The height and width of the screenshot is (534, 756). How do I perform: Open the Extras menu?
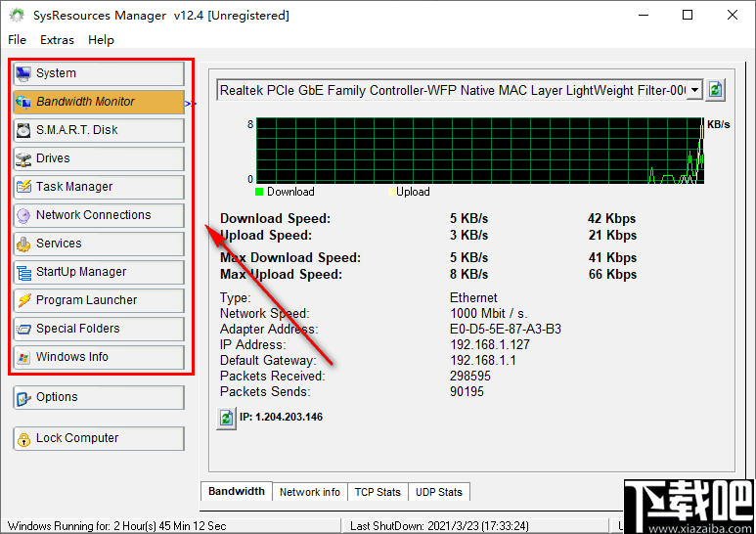point(57,40)
